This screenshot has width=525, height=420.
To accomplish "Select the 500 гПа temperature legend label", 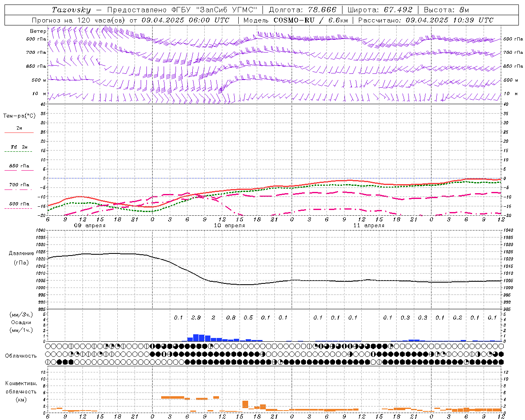I will [19, 204].
